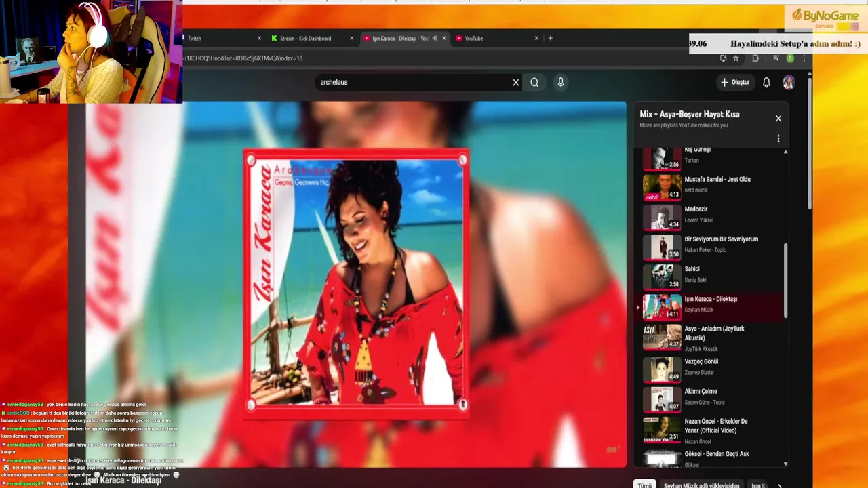Open the Chrome extensions puzzle icon

755,58
